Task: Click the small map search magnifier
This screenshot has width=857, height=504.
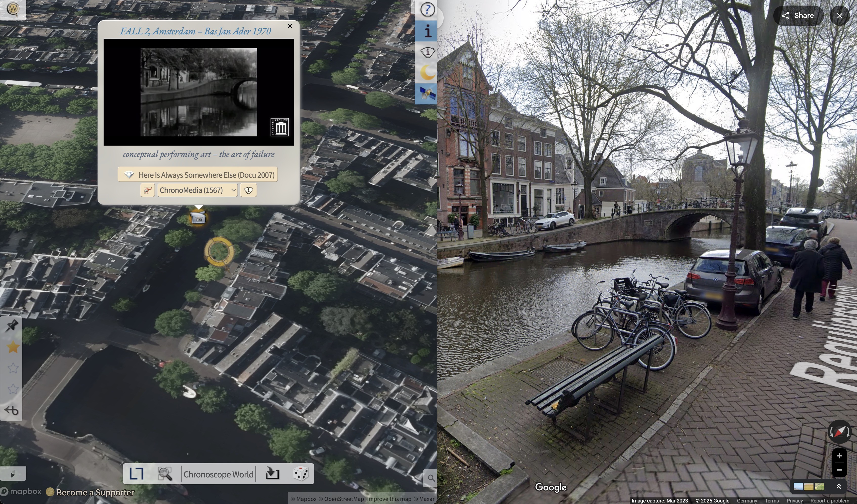Action: [x=431, y=478]
